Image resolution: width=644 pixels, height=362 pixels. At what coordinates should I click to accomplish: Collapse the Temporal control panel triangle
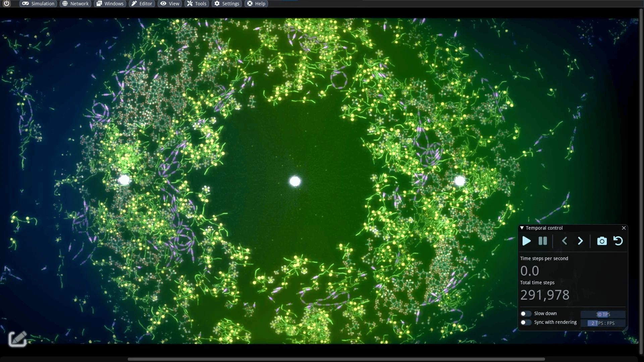[522, 228]
